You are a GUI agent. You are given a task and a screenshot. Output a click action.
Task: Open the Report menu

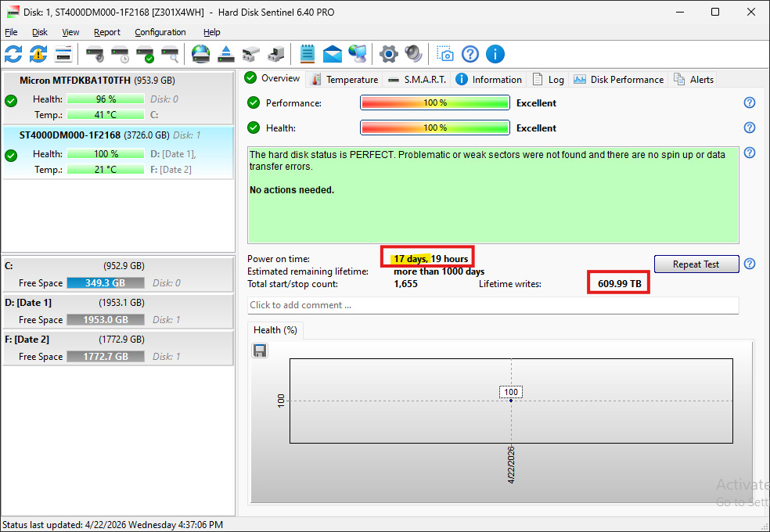(107, 32)
